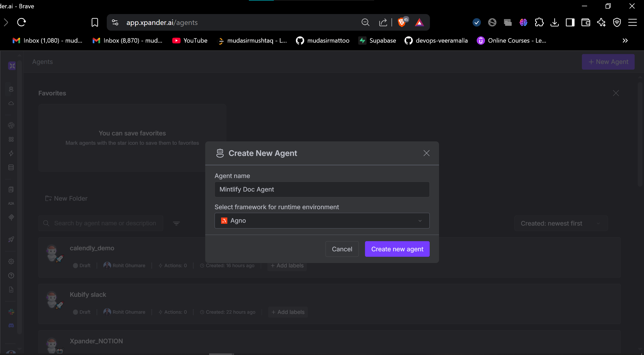Expand hidden bookmarks chevron
The image size is (644, 355).
pos(625,41)
